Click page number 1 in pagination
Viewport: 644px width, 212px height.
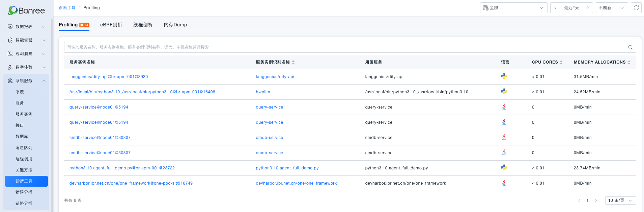point(587,201)
